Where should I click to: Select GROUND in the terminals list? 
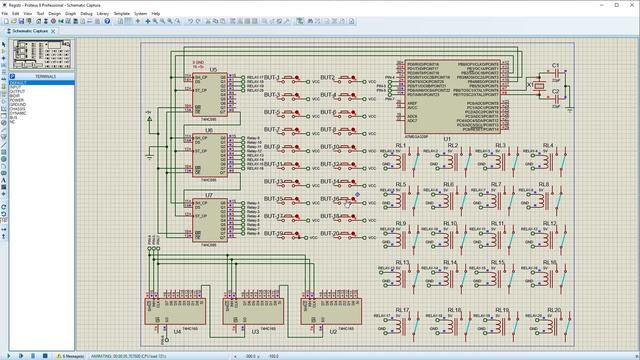click(18, 104)
